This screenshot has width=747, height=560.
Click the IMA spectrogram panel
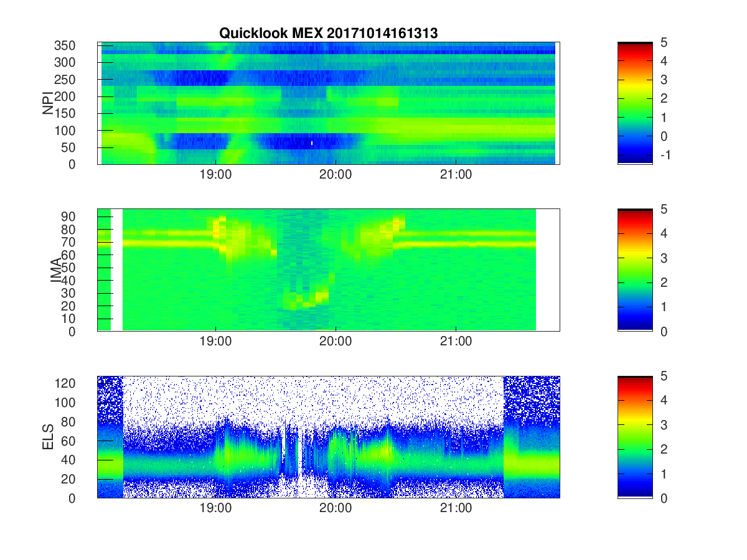pyautogui.click(x=329, y=270)
